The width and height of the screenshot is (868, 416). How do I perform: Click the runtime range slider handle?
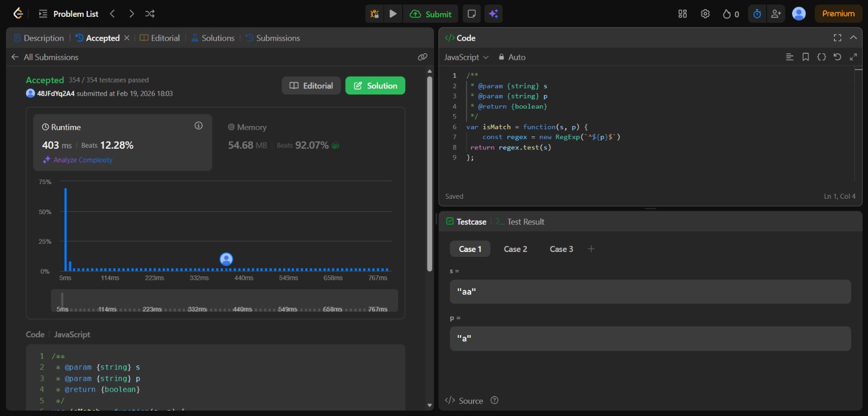point(62,300)
